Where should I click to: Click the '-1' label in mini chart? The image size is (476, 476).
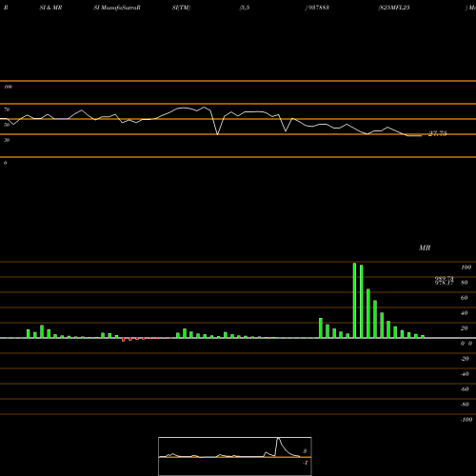pyautogui.click(x=306, y=463)
